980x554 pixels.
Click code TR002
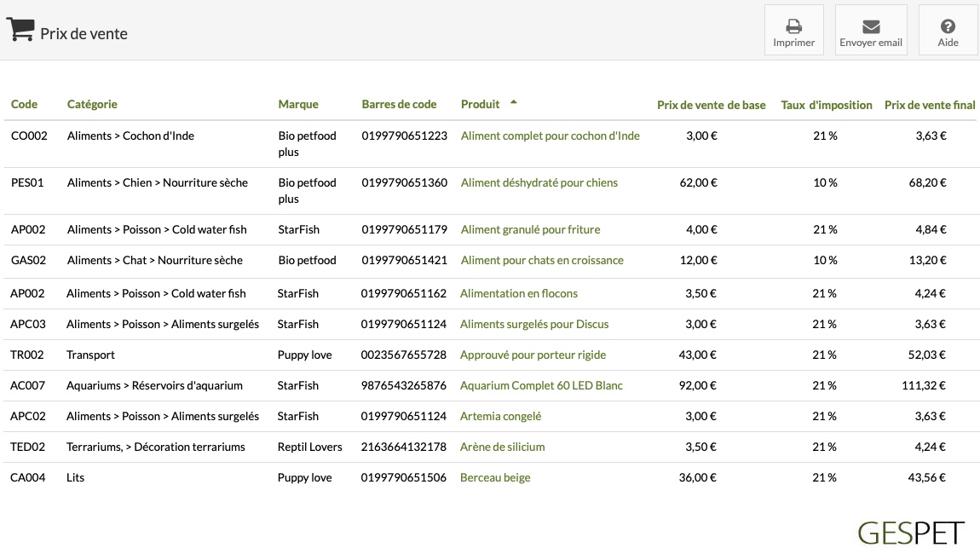27,355
